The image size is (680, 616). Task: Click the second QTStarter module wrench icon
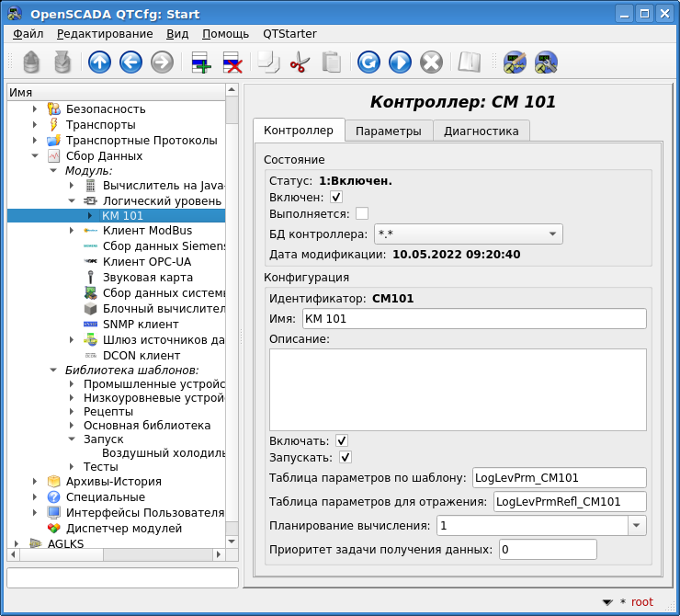coord(546,62)
